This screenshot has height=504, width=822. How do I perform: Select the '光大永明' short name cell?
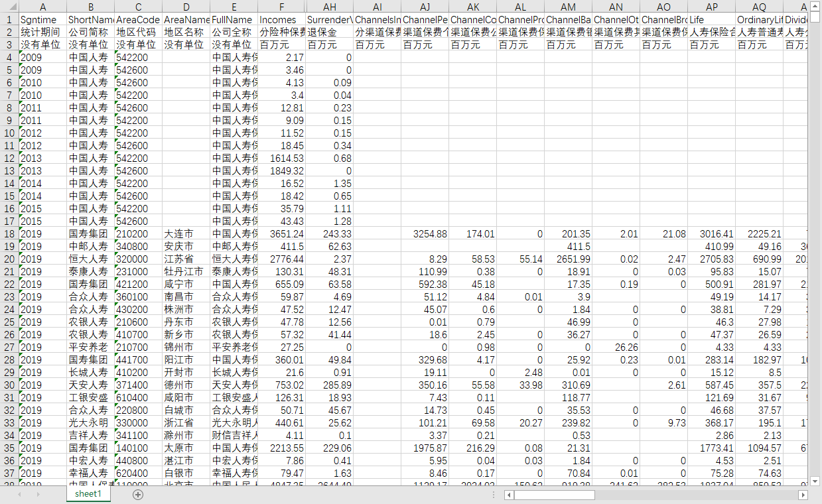pos(91,422)
